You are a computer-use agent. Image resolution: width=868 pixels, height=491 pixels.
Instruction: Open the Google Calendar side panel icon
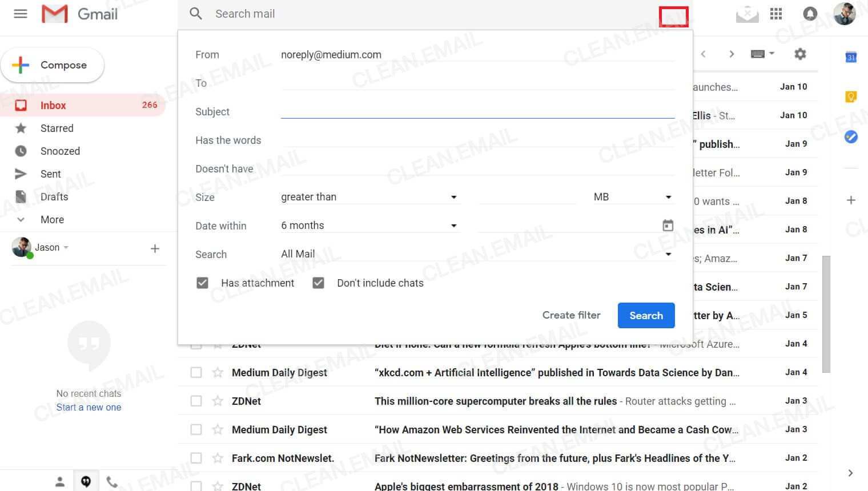[851, 57]
